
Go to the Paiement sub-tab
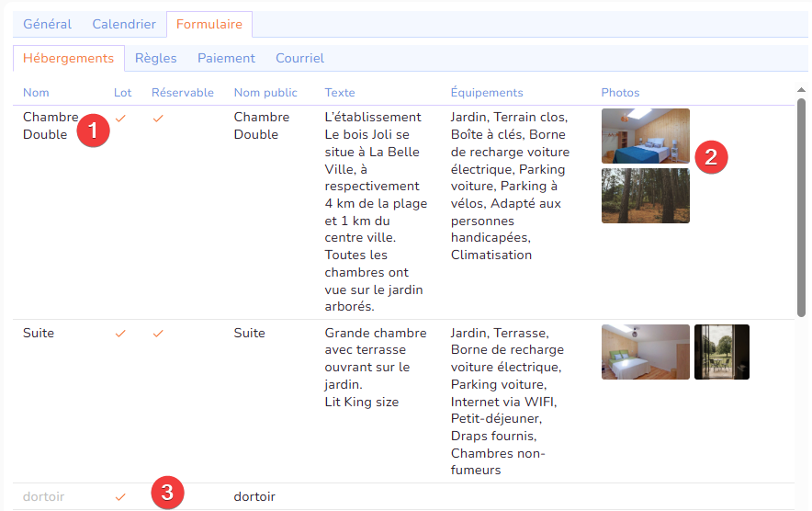click(226, 58)
